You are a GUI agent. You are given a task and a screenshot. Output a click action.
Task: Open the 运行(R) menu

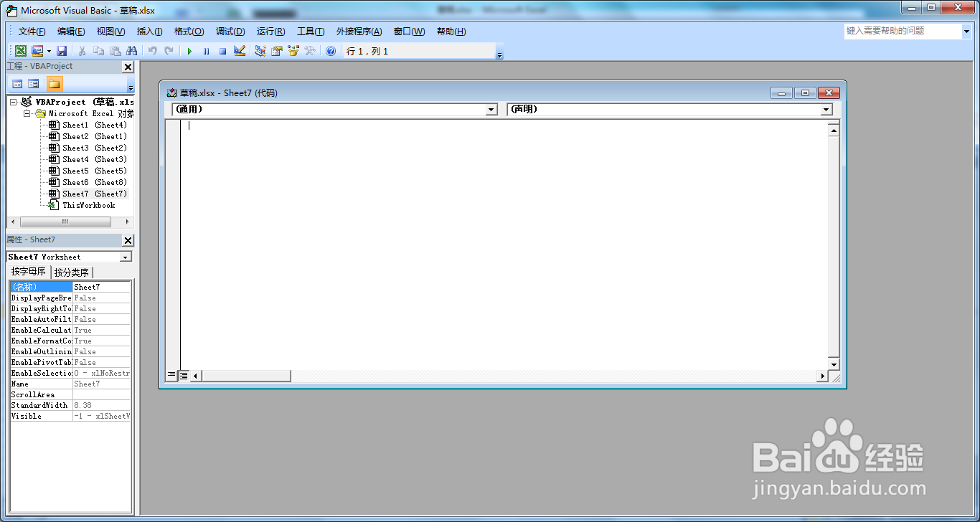pos(270,32)
